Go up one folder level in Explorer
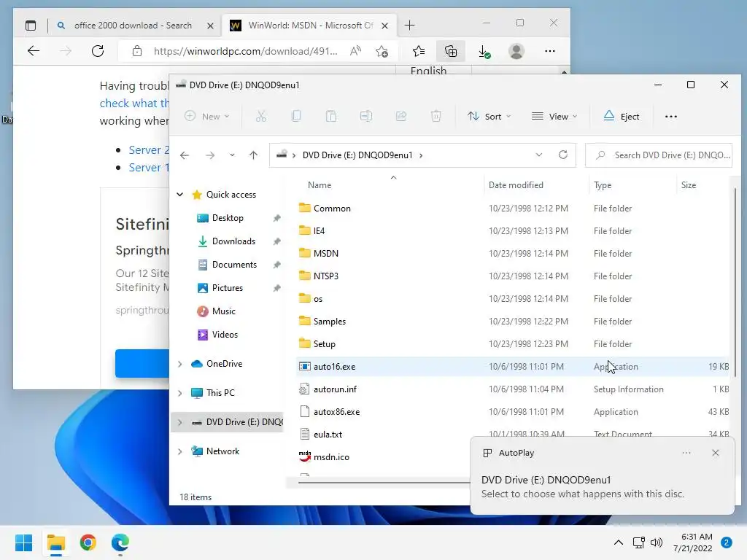Image resolution: width=747 pixels, height=560 pixels. (x=253, y=155)
